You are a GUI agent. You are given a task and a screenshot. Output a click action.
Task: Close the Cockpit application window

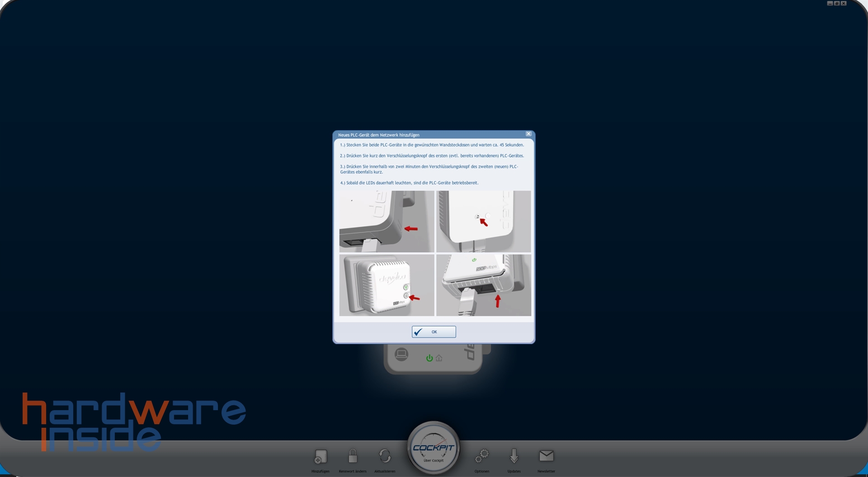pos(844,3)
